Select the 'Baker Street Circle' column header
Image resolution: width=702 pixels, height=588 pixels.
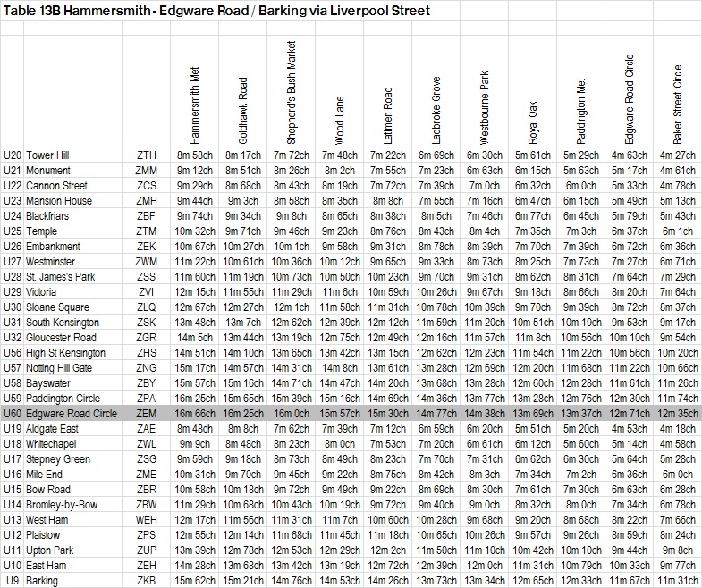click(678, 105)
